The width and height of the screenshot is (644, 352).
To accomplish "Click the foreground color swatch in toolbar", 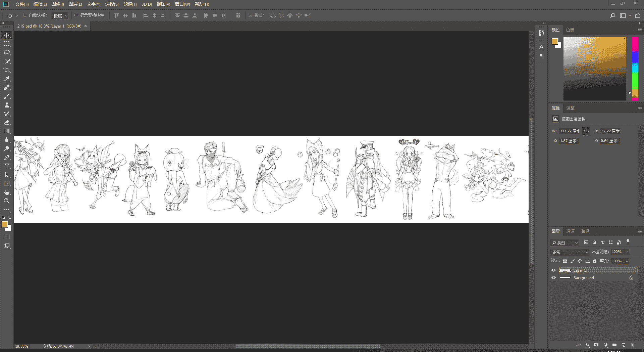I will (5, 224).
